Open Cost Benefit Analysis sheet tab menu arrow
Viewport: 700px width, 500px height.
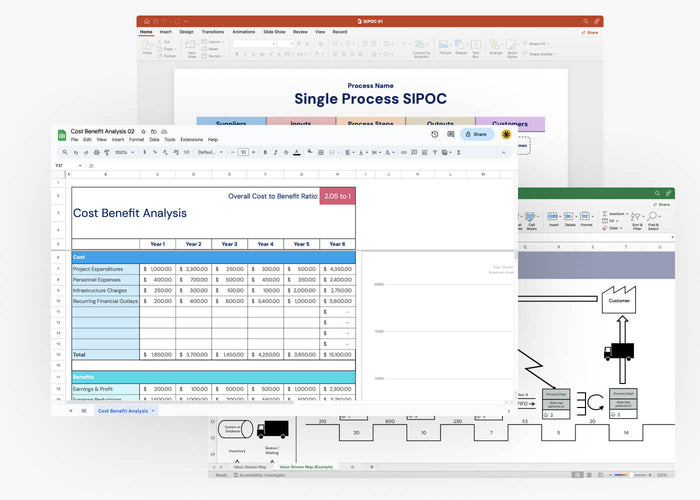point(153,411)
